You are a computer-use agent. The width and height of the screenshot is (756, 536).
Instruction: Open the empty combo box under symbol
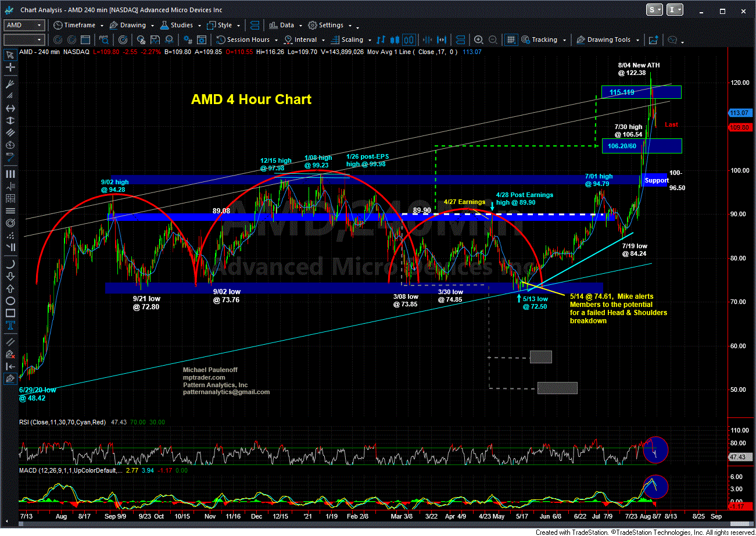pyautogui.click(x=24, y=40)
